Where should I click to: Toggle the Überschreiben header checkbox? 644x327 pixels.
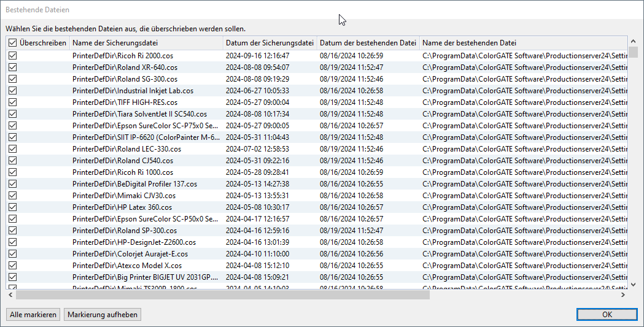[12, 43]
